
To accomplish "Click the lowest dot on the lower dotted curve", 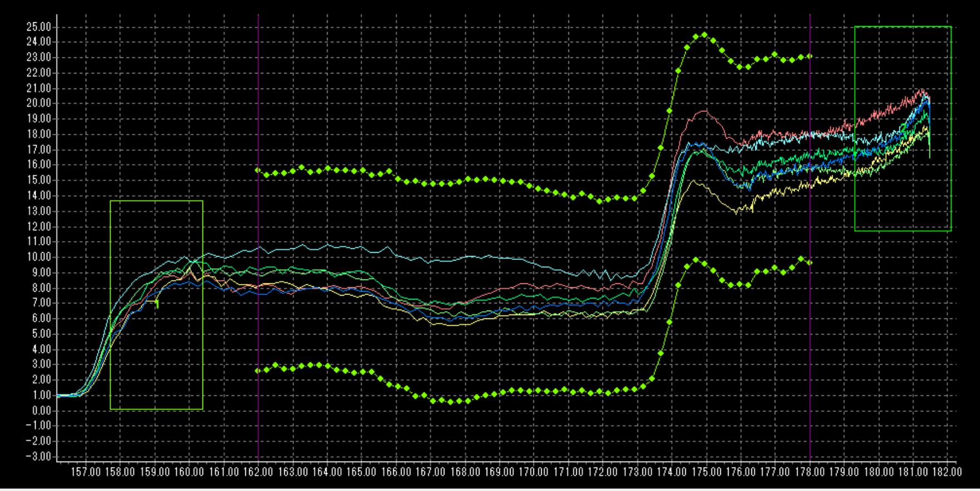I will [451, 401].
